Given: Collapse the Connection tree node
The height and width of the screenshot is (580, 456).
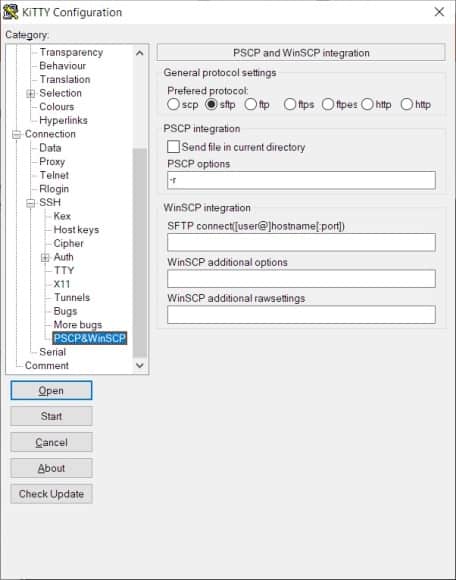Looking at the screenshot, I should pyautogui.click(x=17, y=134).
